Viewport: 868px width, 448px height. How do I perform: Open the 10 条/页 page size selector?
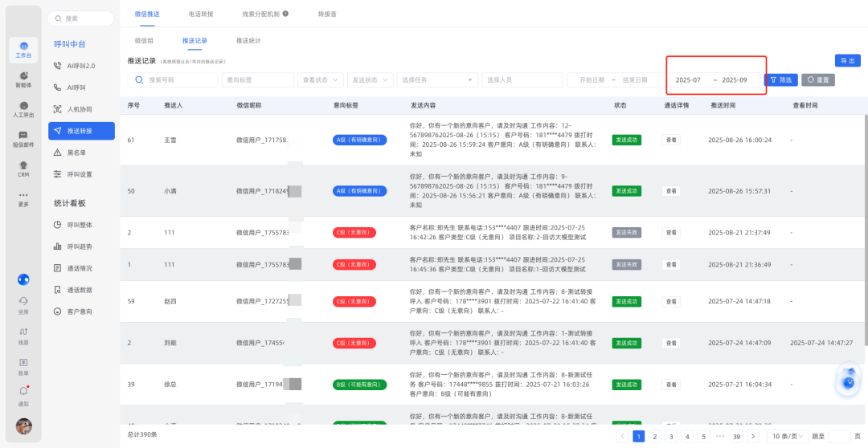point(785,436)
